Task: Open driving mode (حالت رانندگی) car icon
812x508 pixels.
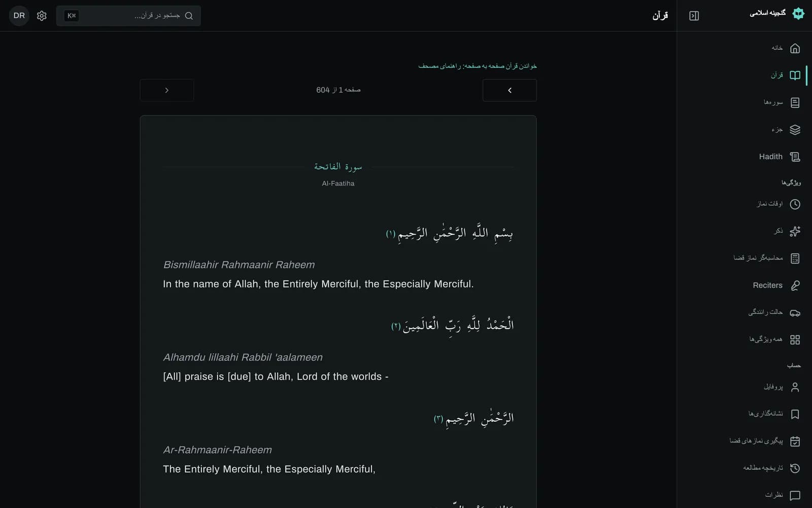Action: point(795,312)
